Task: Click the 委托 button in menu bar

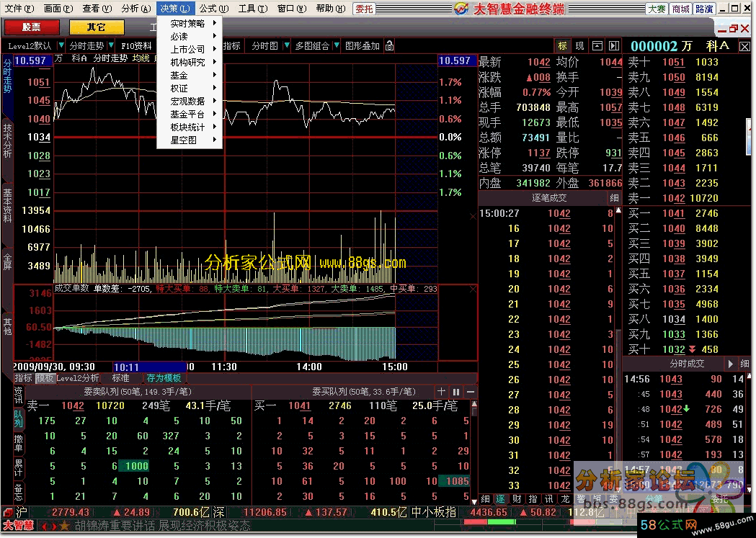Action: coord(365,9)
